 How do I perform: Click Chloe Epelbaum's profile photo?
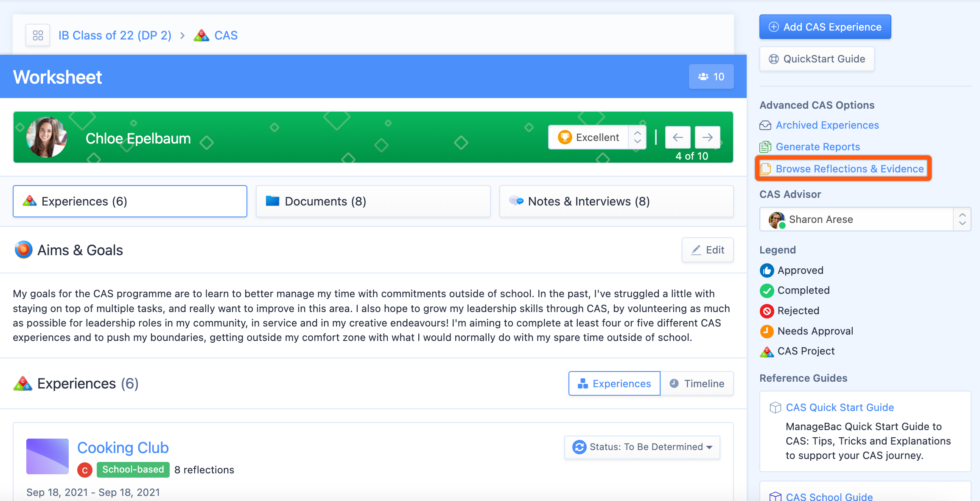pos(47,137)
